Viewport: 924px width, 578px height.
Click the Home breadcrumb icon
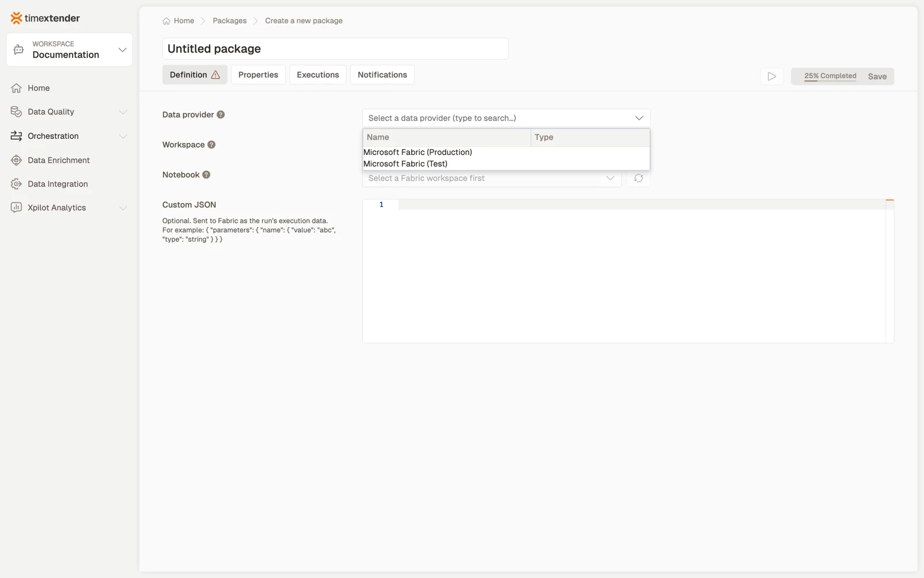coord(166,21)
